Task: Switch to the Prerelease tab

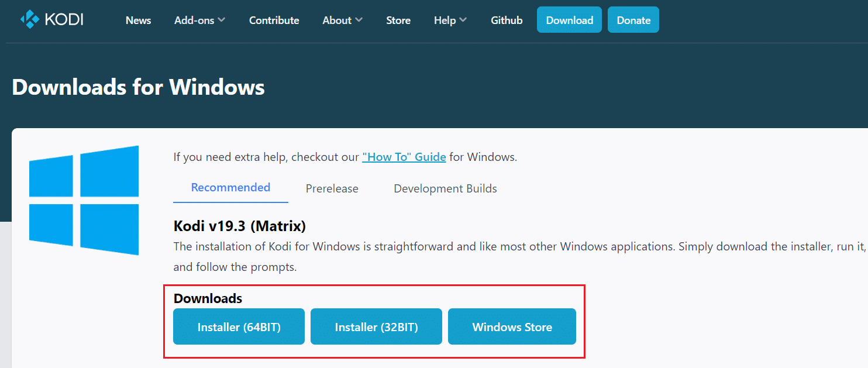Action: [x=332, y=188]
